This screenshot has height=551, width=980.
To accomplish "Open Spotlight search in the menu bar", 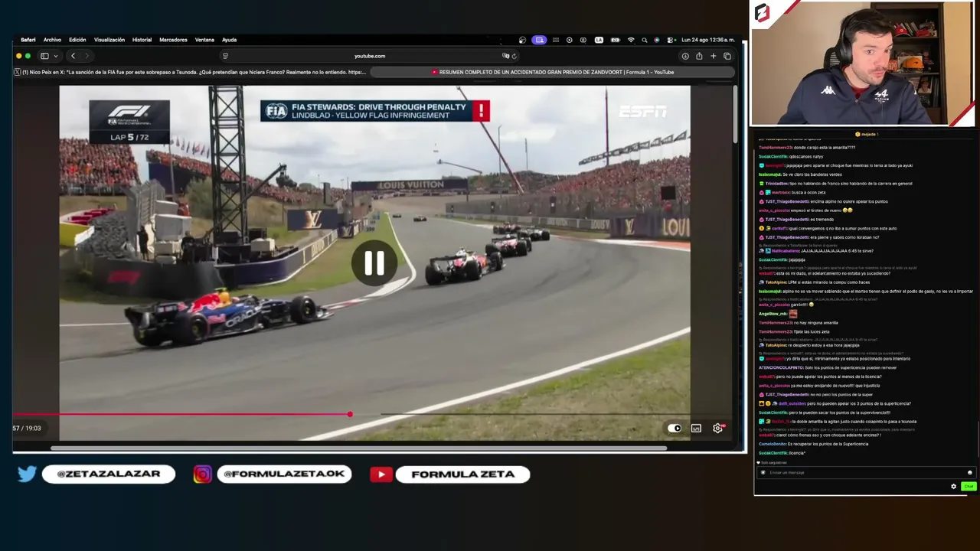I will click(644, 40).
